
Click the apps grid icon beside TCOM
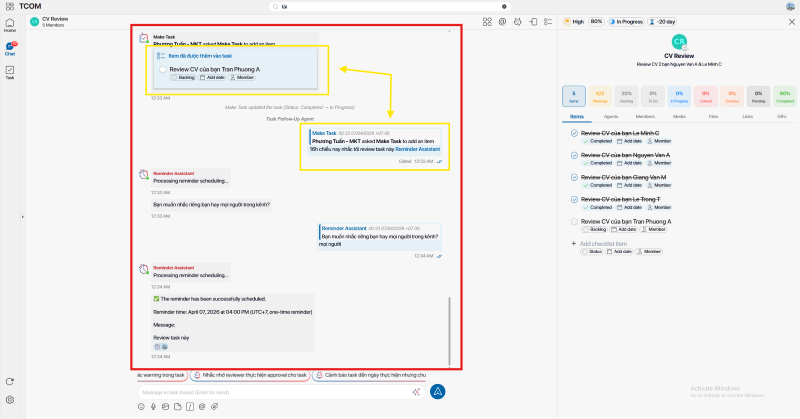click(10, 6)
